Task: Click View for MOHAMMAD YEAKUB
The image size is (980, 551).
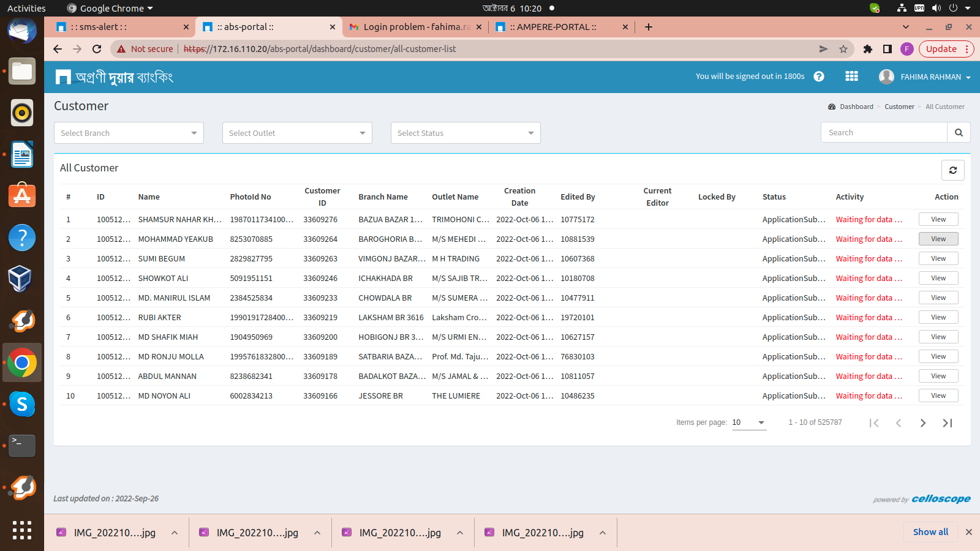Action: click(x=938, y=239)
